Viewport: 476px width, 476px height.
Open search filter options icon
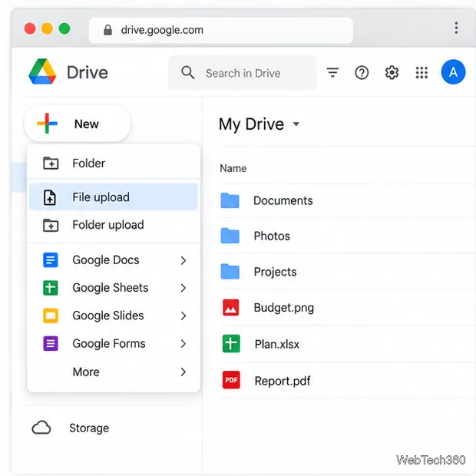coord(332,73)
